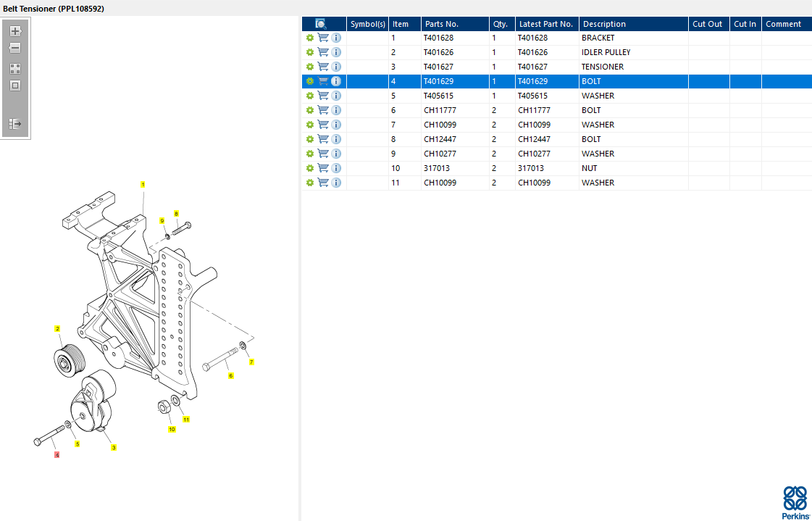Click the Cut Out column header
This screenshot has height=521, width=812.
(x=709, y=24)
